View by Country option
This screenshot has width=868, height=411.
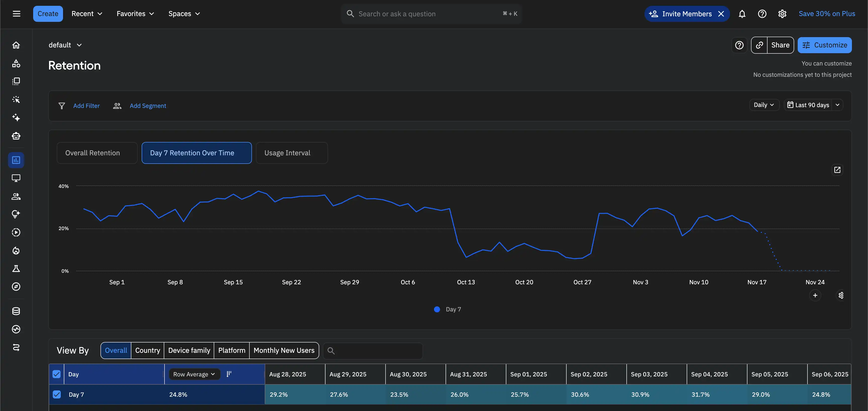[x=147, y=351]
